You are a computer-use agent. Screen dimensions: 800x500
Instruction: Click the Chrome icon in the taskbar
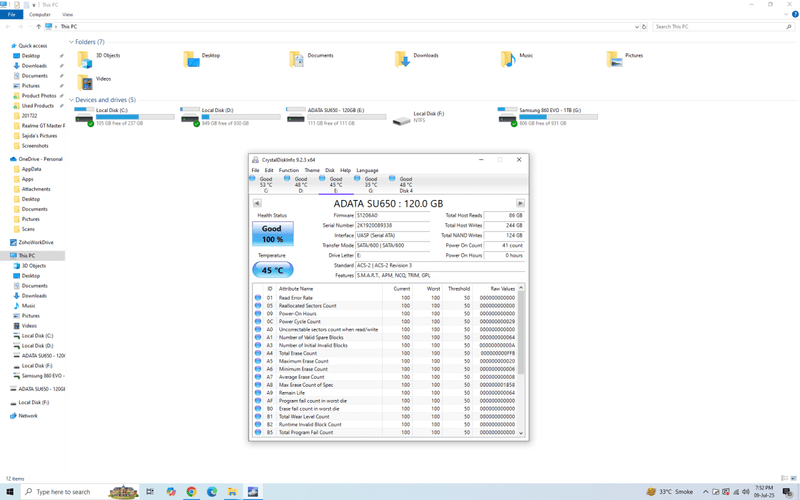pos(191,492)
